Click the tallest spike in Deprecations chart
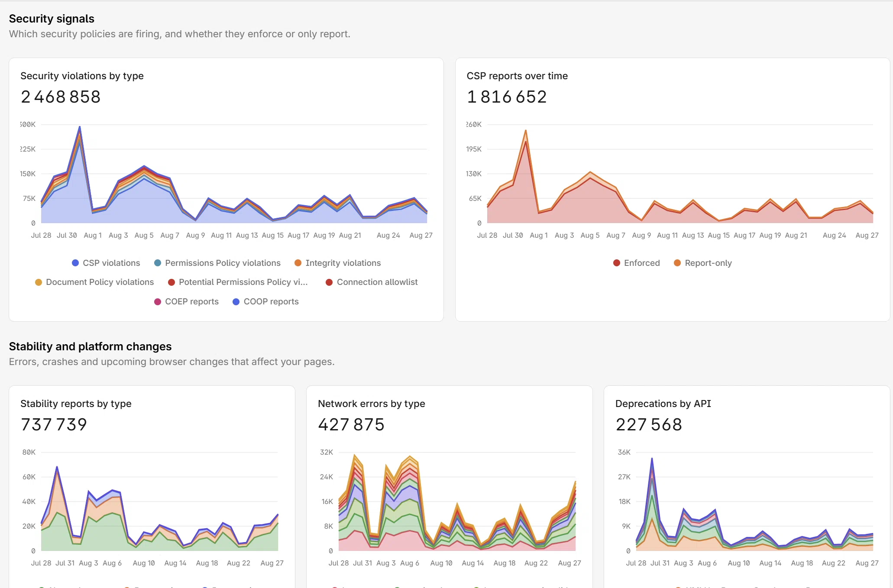The width and height of the screenshot is (893, 588). coord(652,459)
